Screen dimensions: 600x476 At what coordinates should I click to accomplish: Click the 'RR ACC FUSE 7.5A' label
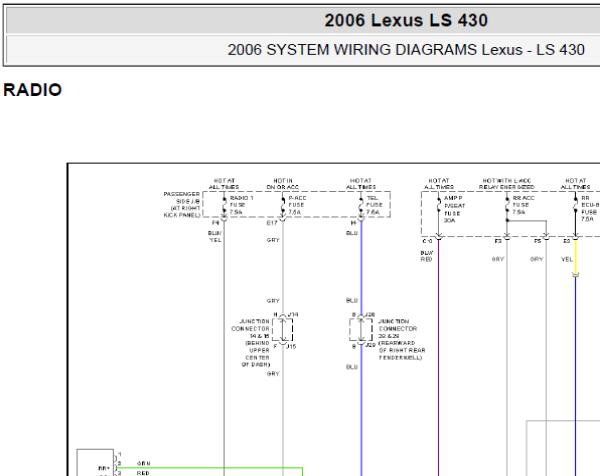[523, 205]
